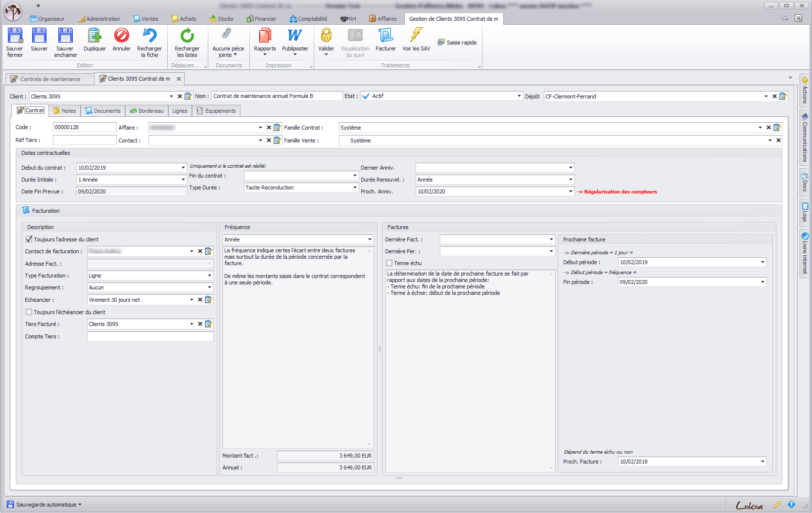Expand the Fréquence Année dropdown
This screenshot has height=513, width=812.
(x=370, y=239)
